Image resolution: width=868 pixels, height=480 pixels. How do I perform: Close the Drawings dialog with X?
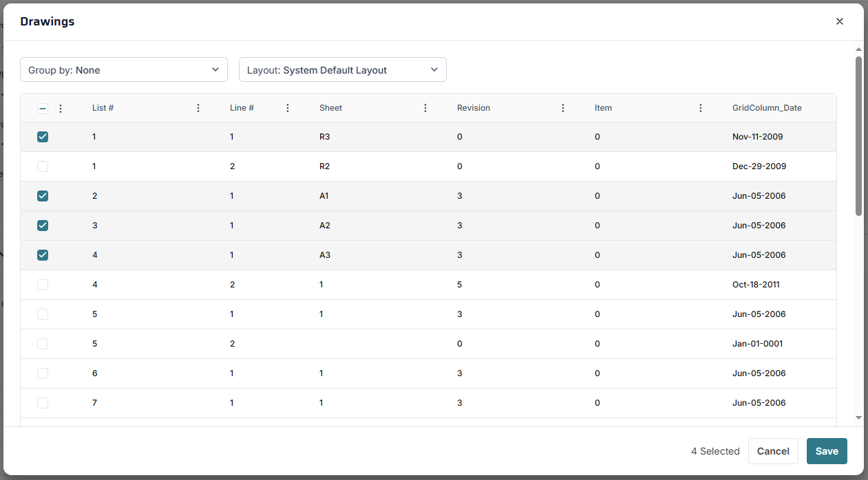(839, 21)
